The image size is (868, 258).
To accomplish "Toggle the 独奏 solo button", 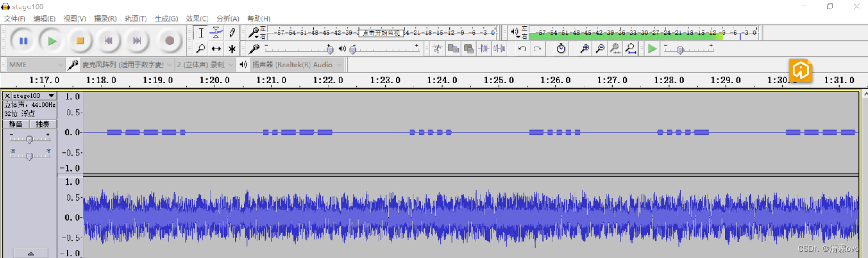I will [x=43, y=124].
